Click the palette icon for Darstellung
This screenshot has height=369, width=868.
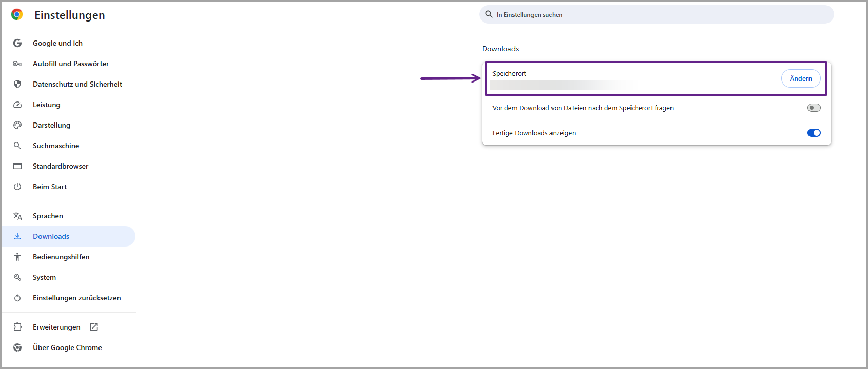click(17, 125)
